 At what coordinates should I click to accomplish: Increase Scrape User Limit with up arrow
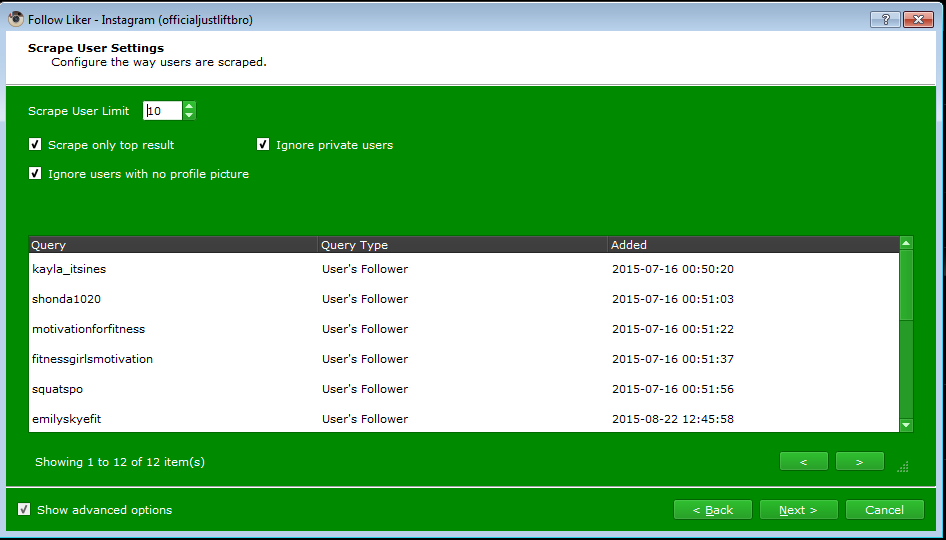click(x=189, y=106)
